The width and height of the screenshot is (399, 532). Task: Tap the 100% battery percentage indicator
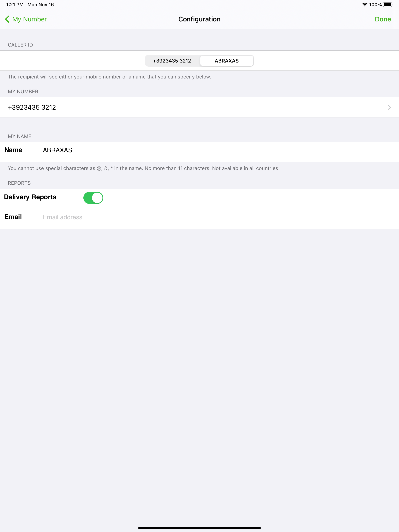click(x=375, y=4)
